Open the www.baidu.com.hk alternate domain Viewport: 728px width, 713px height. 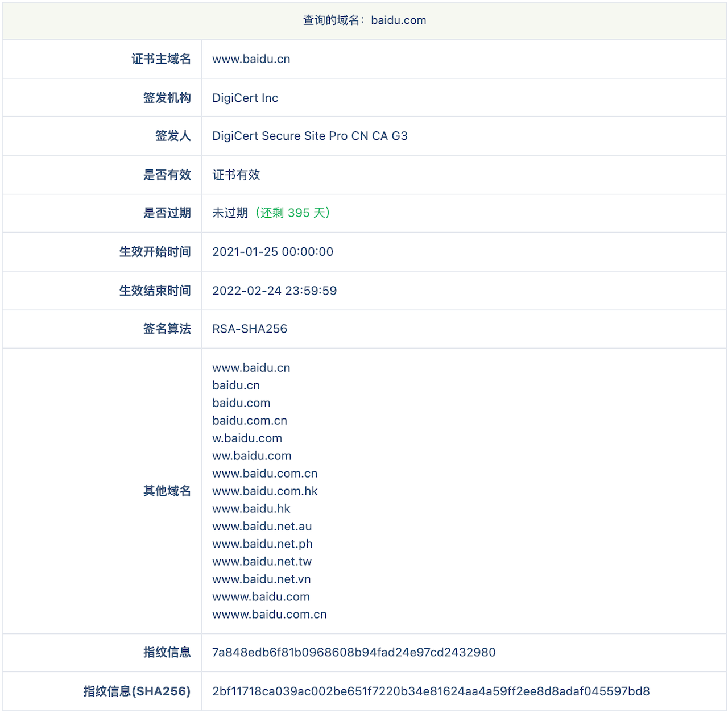264,491
